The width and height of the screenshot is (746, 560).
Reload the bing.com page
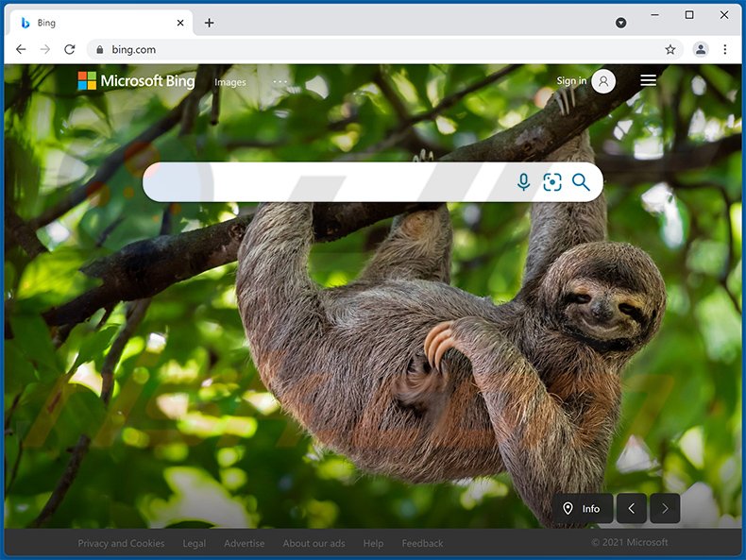coord(69,49)
